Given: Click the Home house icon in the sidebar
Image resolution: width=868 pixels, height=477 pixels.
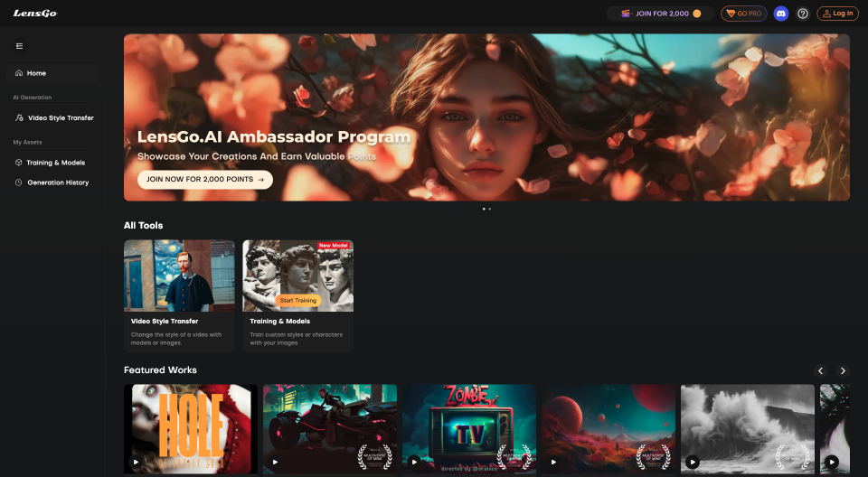Looking at the screenshot, I should point(19,73).
